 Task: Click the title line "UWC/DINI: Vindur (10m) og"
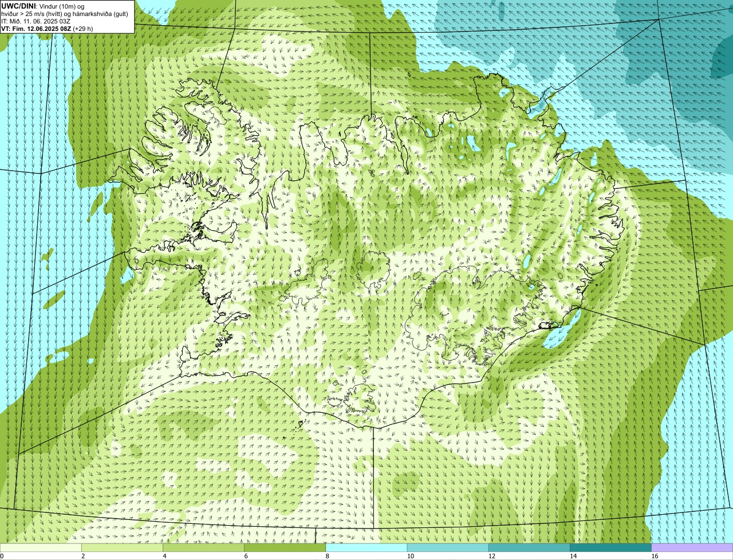click(x=43, y=6)
